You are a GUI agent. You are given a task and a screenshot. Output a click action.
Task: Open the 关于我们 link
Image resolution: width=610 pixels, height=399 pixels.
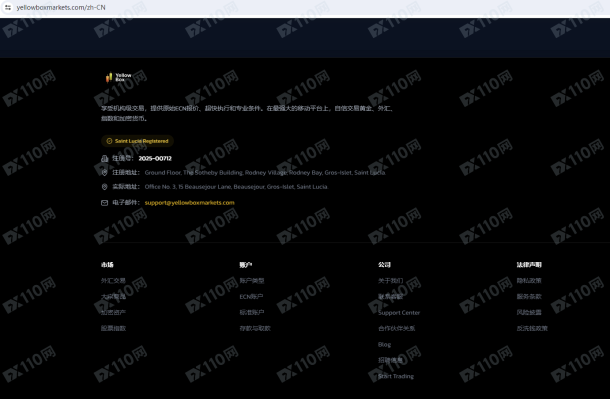coord(391,280)
